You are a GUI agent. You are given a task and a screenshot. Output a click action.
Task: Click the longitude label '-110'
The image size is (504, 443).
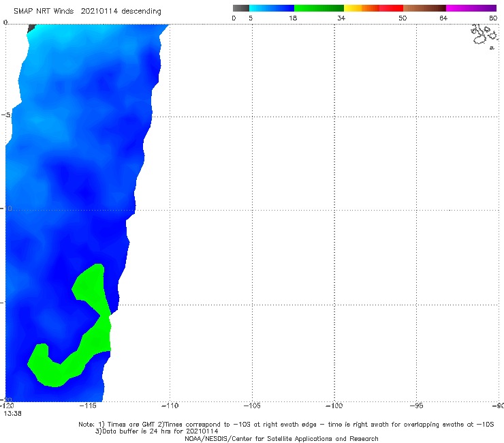tap(170, 406)
